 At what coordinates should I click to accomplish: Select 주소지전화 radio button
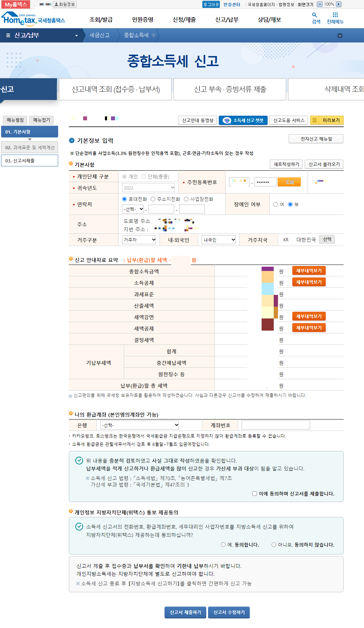coord(153,199)
